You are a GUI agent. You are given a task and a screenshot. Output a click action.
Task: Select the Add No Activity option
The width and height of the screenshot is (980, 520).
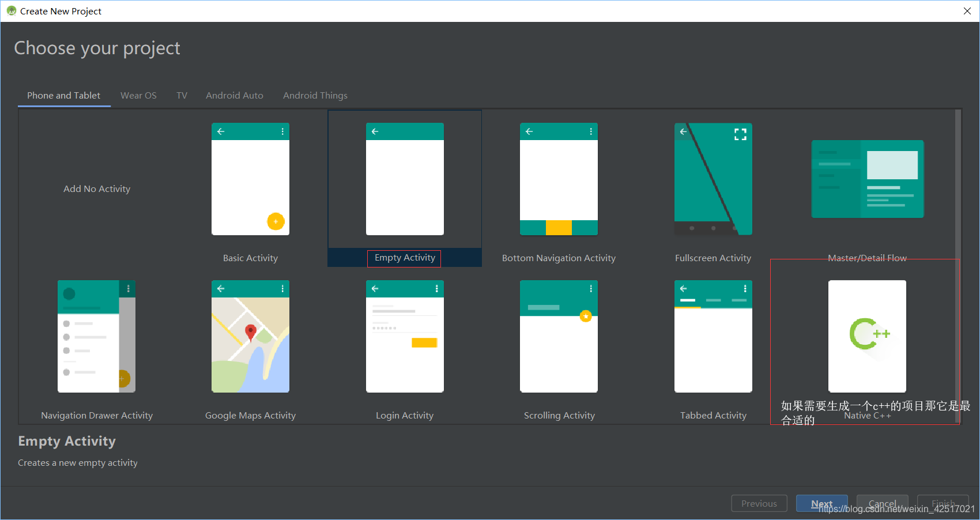[x=97, y=189]
